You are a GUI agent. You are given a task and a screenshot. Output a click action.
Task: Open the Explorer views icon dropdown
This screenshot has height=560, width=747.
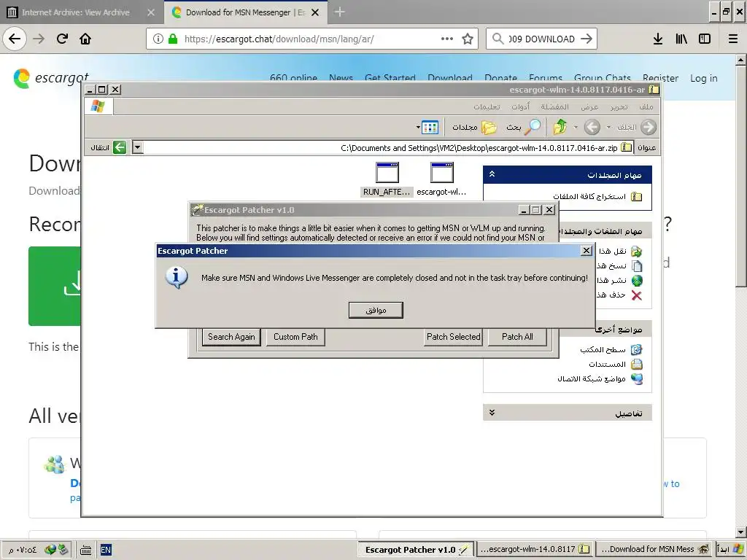point(427,127)
